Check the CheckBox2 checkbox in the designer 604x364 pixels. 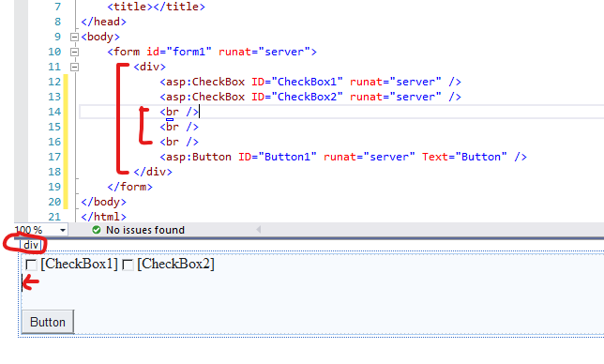pyautogui.click(x=128, y=265)
